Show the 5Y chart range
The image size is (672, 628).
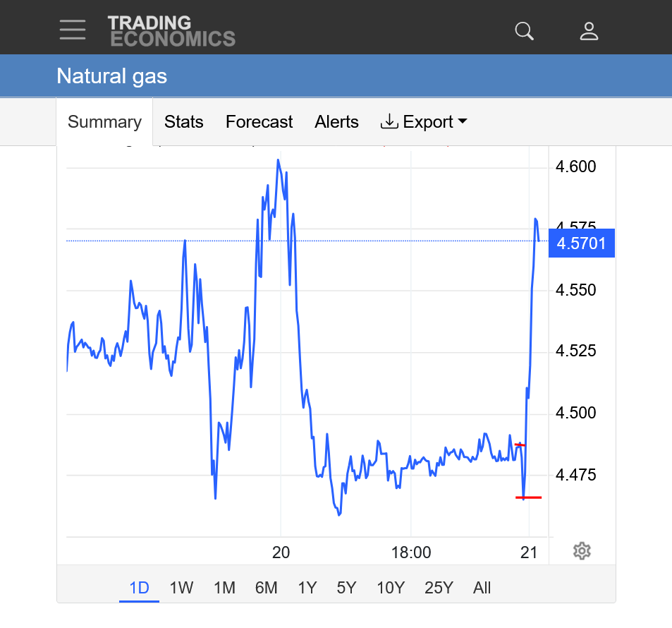[x=346, y=588]
